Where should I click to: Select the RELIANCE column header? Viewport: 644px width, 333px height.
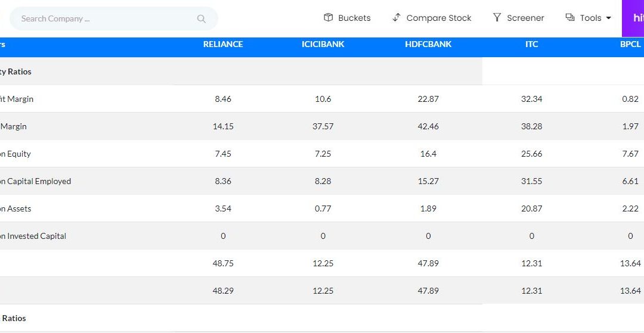click(x=223, y=44)
